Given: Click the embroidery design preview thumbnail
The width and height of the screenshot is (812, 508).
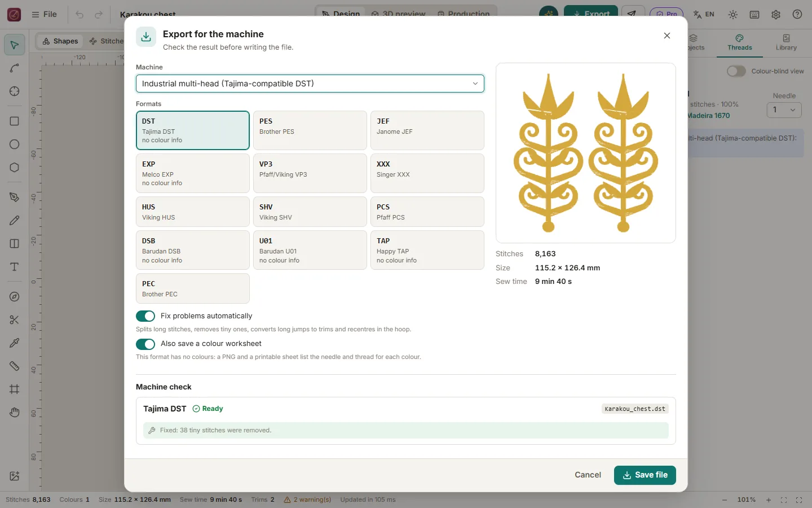Looking at the screenshot, I should pos(586,153).
